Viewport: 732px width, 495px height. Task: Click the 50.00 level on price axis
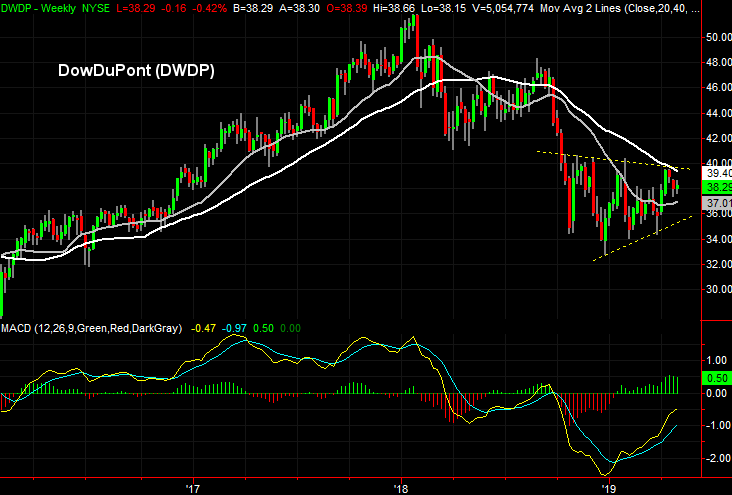click(x=711, y=37)
